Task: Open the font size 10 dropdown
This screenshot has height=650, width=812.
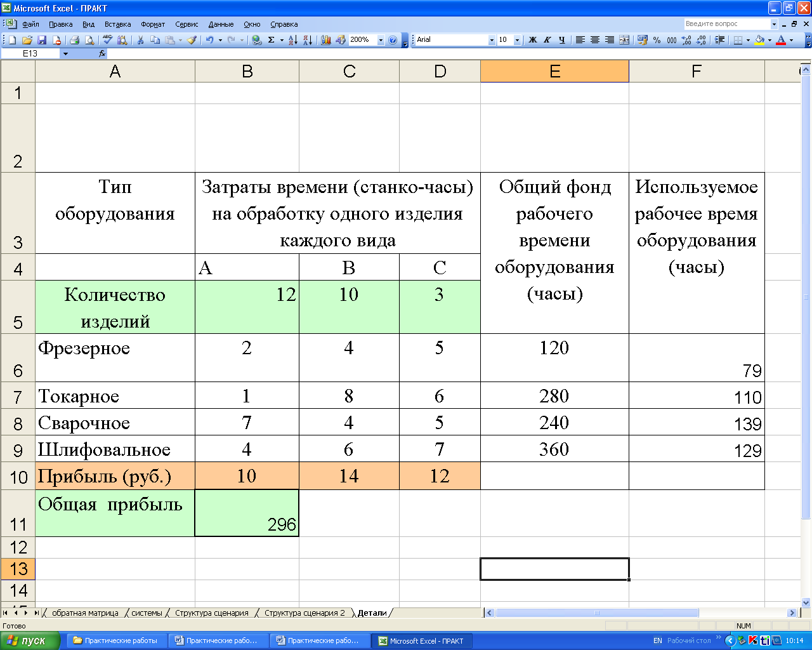Action: pos(517,40)
